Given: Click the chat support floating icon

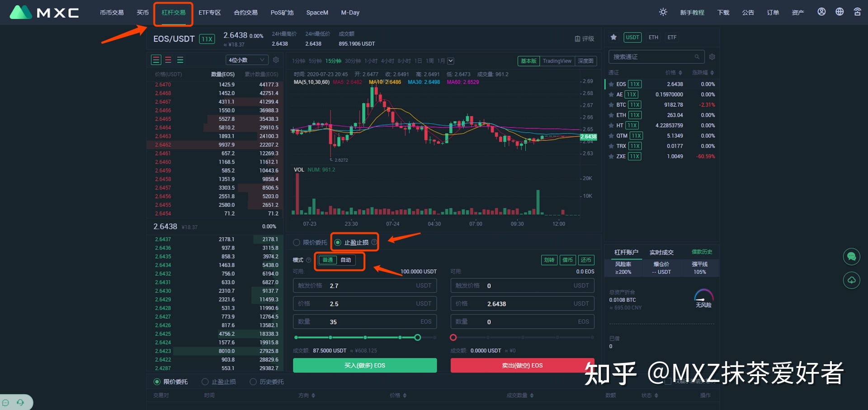Looking at the screenshot, I should (851, 257).
